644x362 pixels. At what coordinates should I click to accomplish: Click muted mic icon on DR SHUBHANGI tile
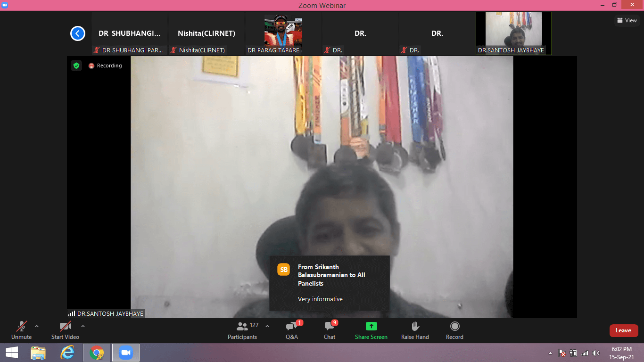pyautogui.click(x=97, y=50)
